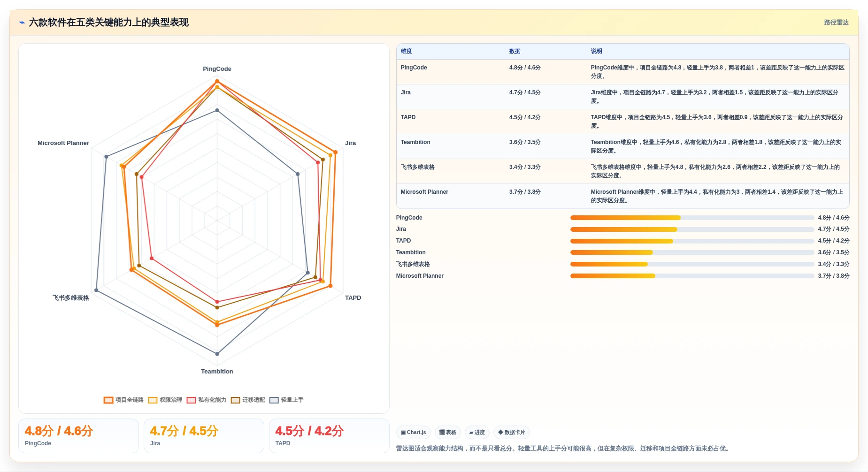Click the PingCode description text in table
The width and height of the screenshot is (868, 472).
coord(717,72)
